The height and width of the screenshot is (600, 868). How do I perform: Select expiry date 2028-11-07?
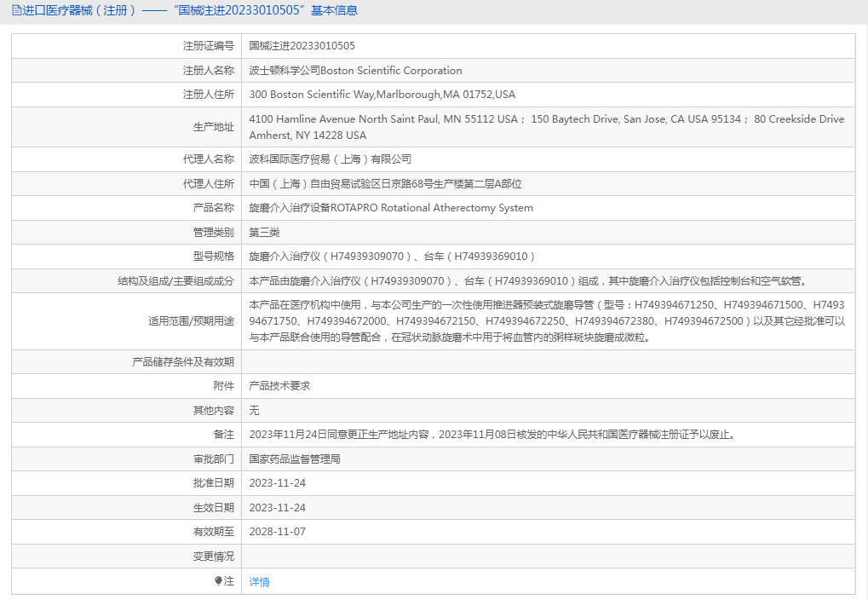(x=278, y=532)
